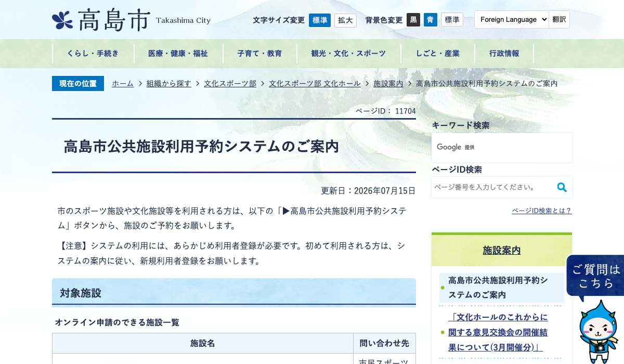Open the 子育て・教育 menu

click(260, 54)
